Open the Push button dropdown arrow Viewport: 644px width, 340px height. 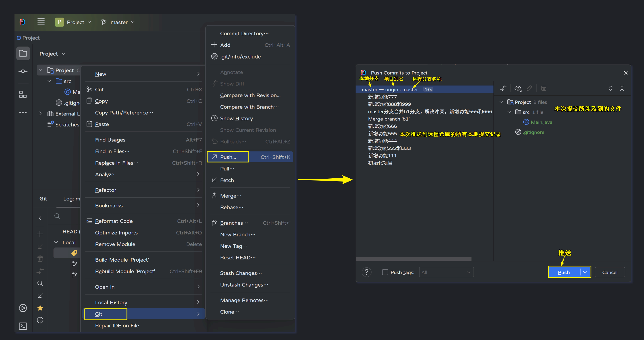click(x=585, y=272)
